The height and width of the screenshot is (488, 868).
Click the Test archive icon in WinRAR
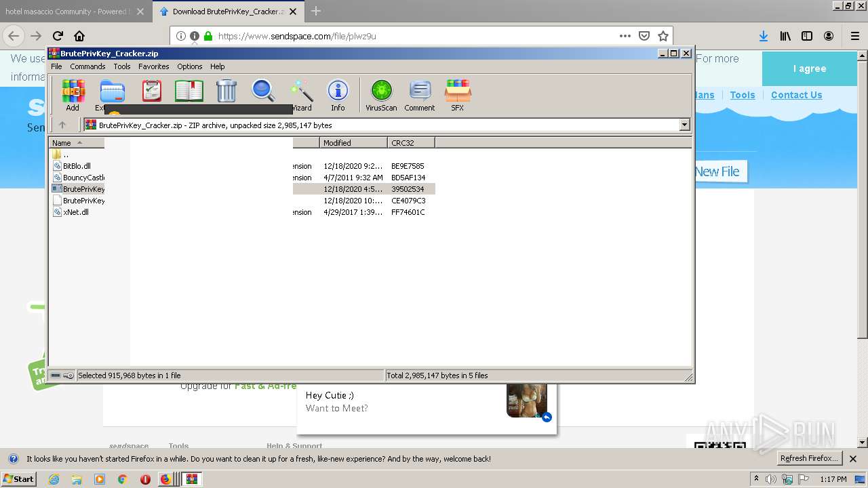tap(151, 91)
